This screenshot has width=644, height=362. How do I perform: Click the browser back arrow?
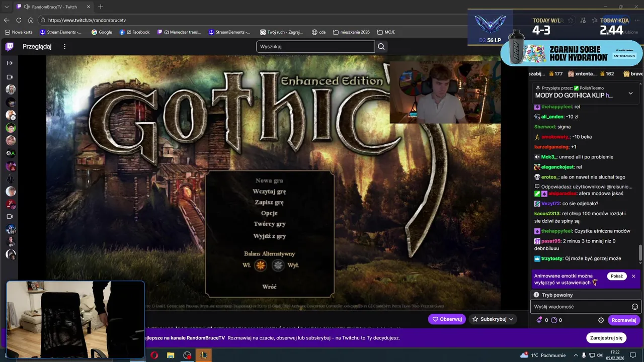[7, 20]
